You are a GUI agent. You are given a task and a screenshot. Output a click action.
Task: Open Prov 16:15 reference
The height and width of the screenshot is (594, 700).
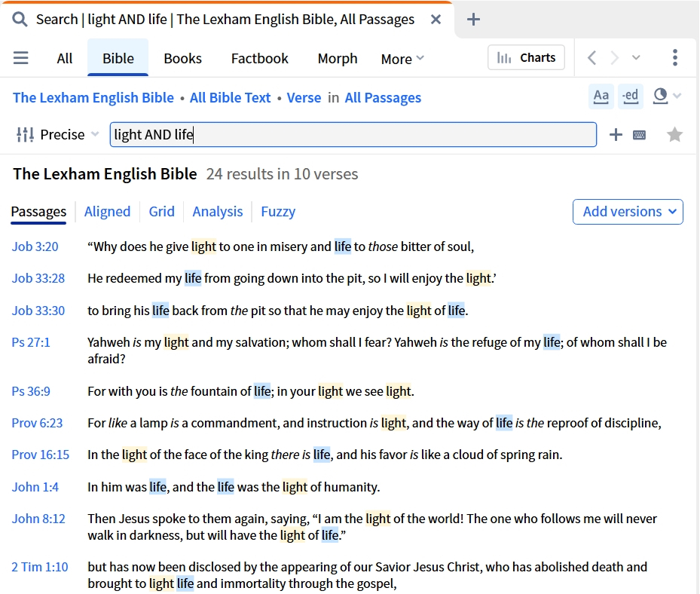(x=40, y=455)
